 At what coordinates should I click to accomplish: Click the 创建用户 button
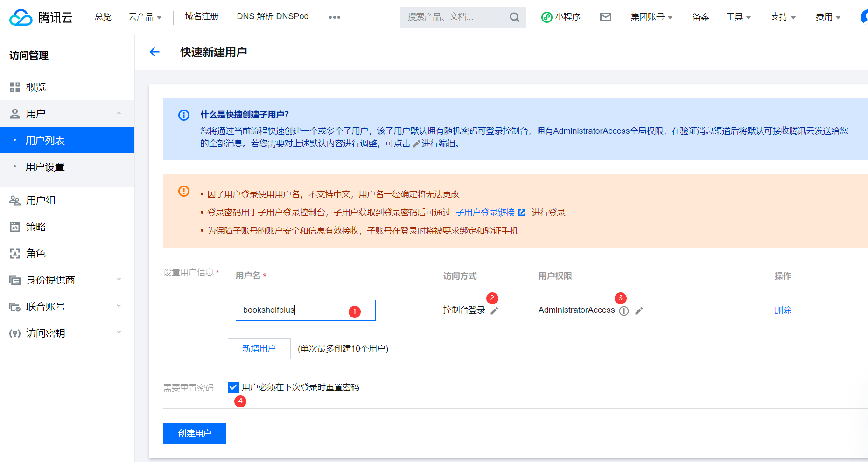[195, 434]
